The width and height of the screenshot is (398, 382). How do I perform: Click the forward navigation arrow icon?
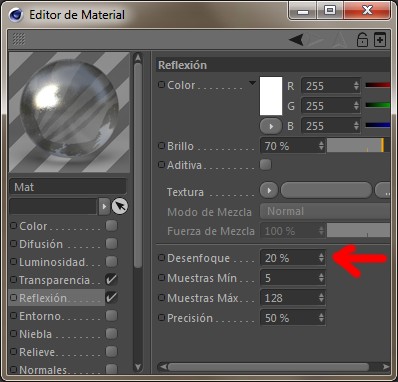click(316, 40)
